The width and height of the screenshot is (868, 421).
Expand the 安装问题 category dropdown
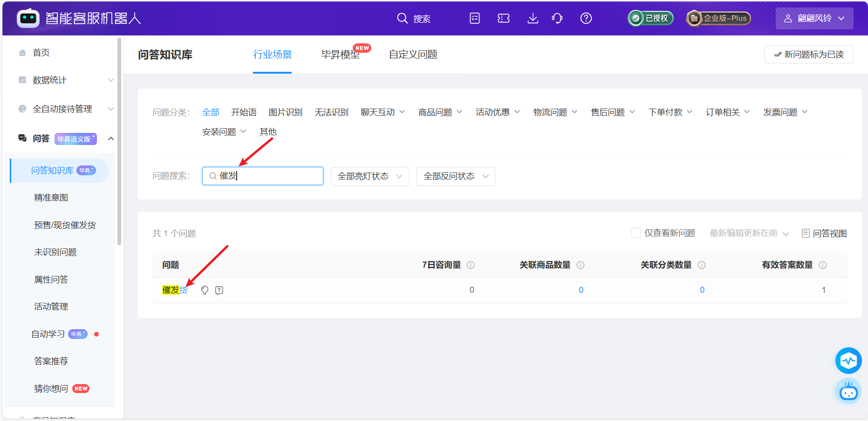tap(224, 132)
